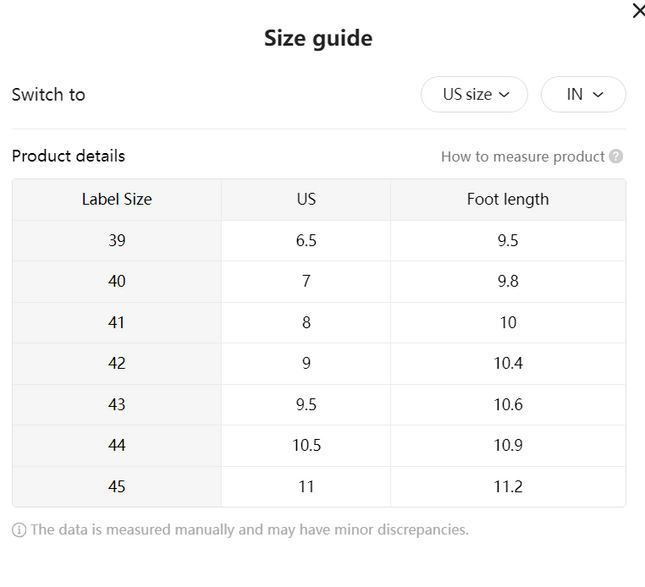Viewport: 645px width, 587px height.
Task: Select label size 41 row
Action: tap(319, 323)
